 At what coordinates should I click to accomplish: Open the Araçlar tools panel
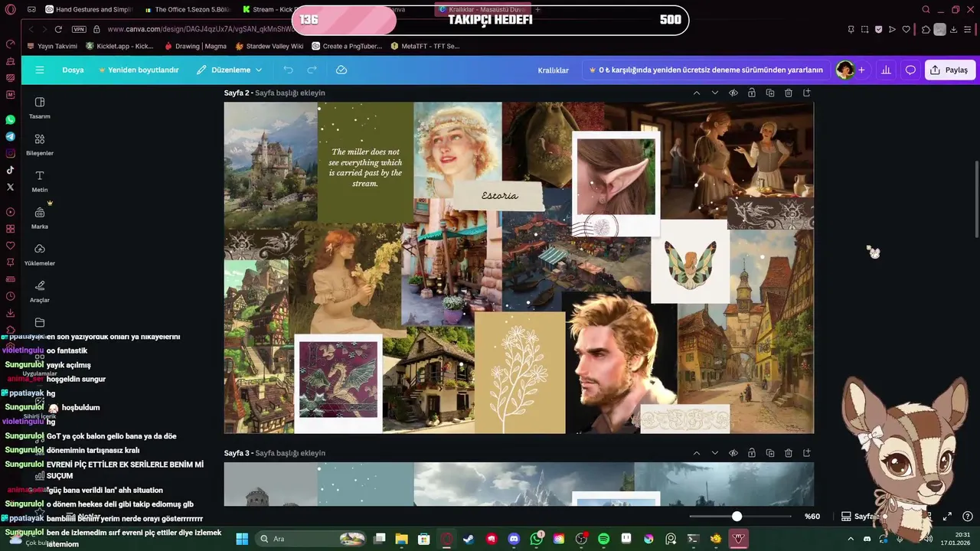click(x=39, y=291)
